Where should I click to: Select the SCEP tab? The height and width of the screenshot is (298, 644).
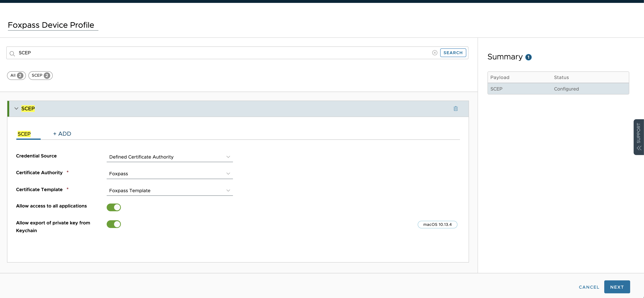[24, 134]
